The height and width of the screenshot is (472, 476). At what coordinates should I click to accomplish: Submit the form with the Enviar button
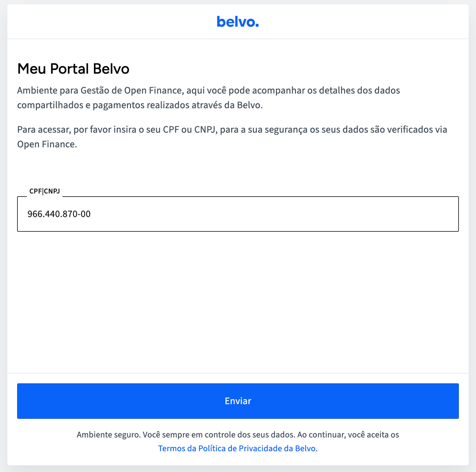pyautogui.click(x=238, y=401)
